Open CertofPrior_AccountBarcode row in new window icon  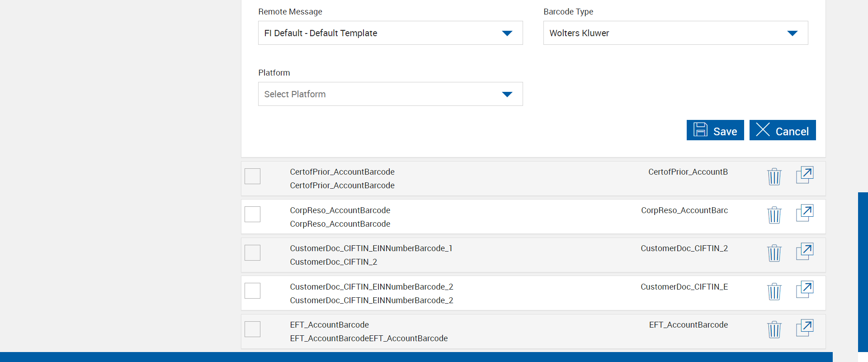pyautogui.click(x=804, y=175)
